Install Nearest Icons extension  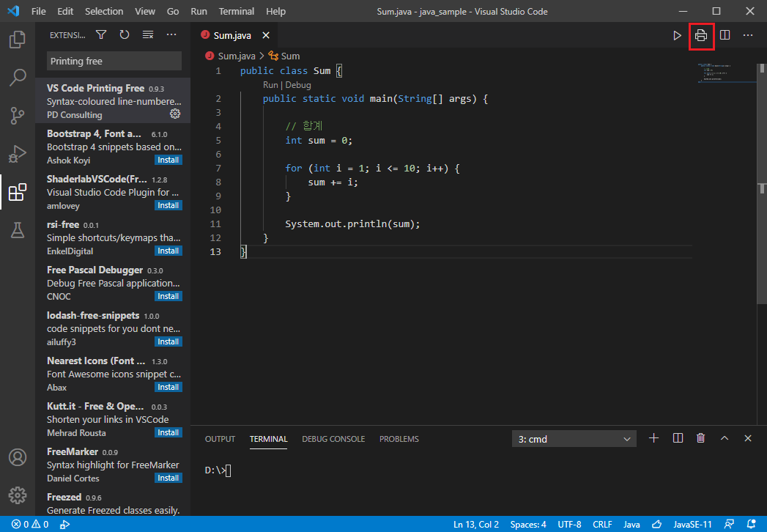[x=168, y=387]
